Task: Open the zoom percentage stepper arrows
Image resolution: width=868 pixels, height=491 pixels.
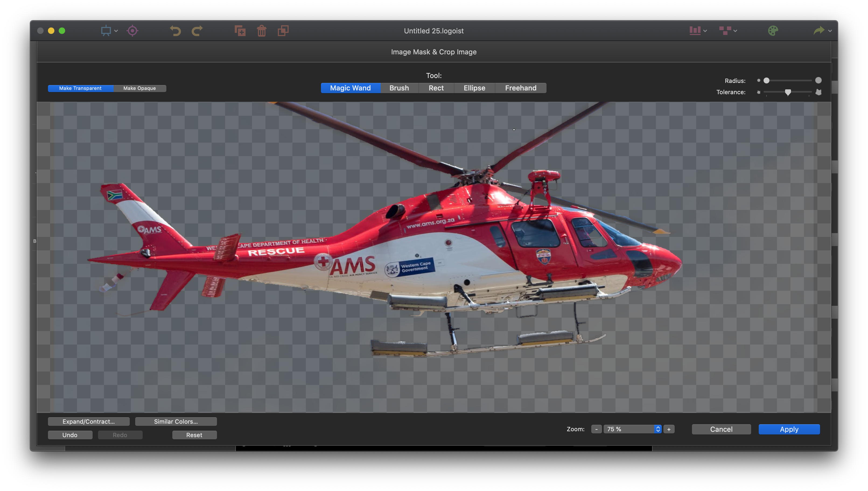Action: 658,429
